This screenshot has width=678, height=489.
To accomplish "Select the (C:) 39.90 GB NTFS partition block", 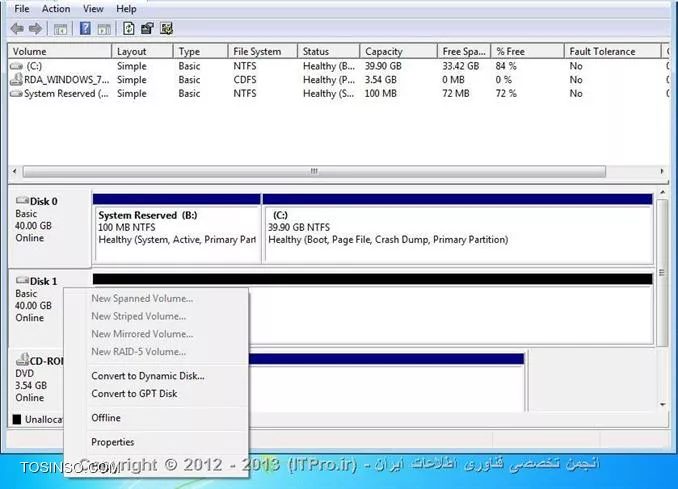I will pos(458,229).
